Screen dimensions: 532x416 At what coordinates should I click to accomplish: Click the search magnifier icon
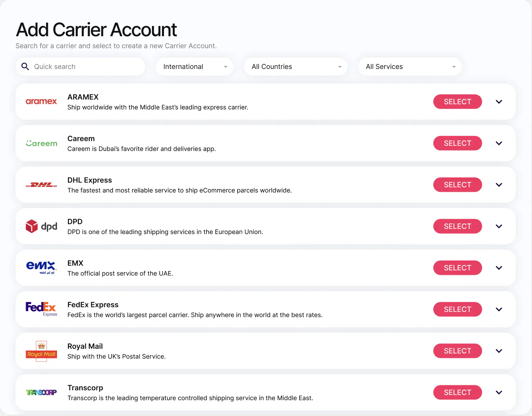coord(25,67)
